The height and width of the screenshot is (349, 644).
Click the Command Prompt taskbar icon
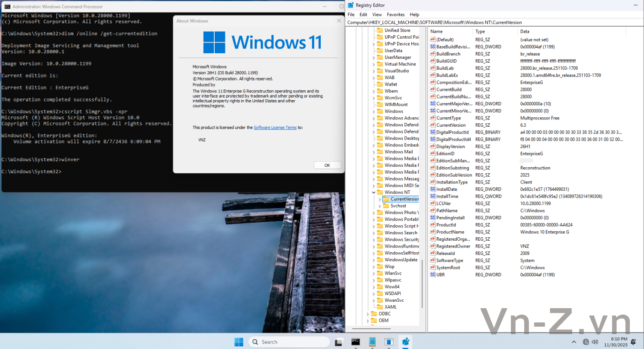[x=355, y=342]
